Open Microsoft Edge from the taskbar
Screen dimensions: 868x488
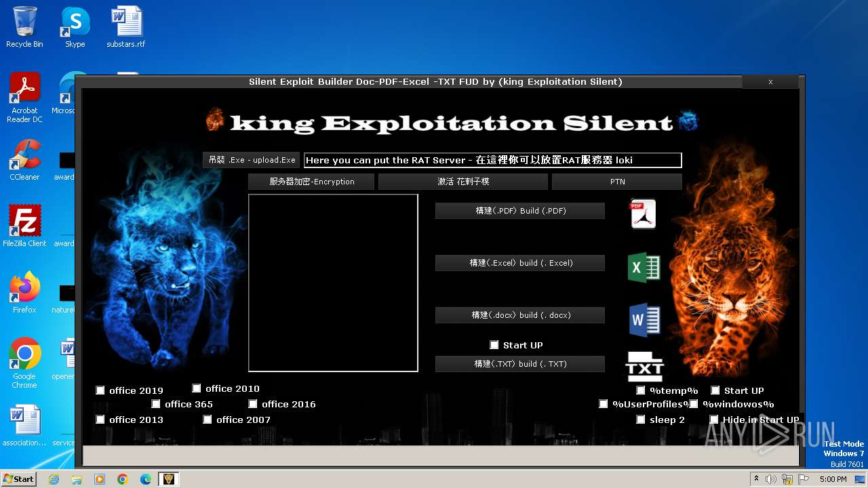pos(146,479)
